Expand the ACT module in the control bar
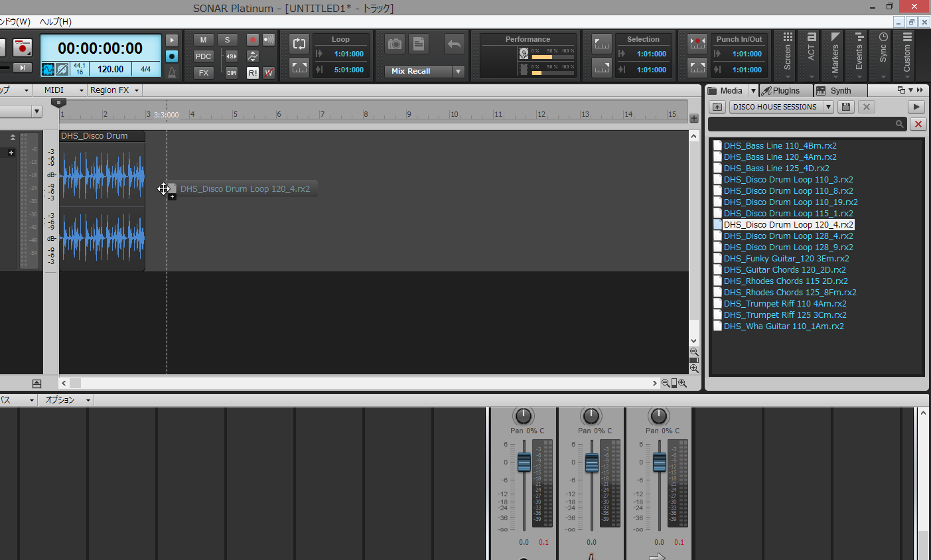This screenshot has height=560, width=931. click(812, 56)
